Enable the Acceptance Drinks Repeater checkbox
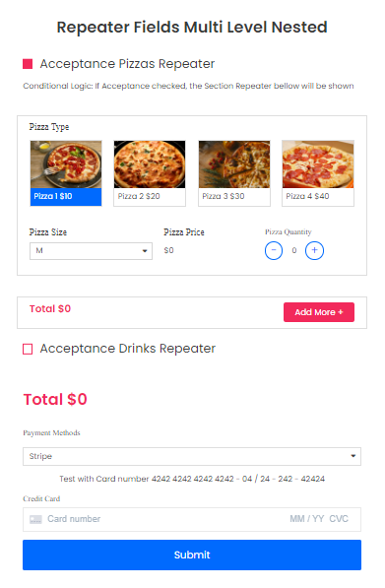 [x=28, y=350]
